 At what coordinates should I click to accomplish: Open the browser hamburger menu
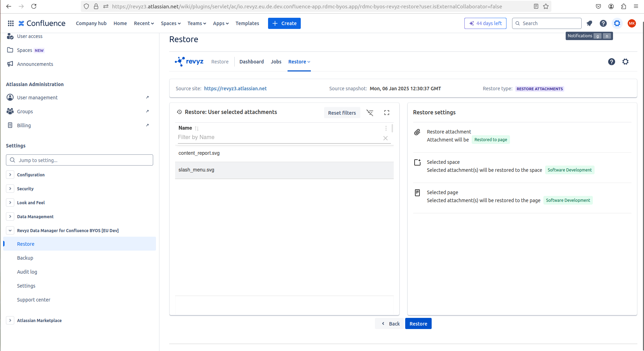pyautogui.click(x=636, y=6)
